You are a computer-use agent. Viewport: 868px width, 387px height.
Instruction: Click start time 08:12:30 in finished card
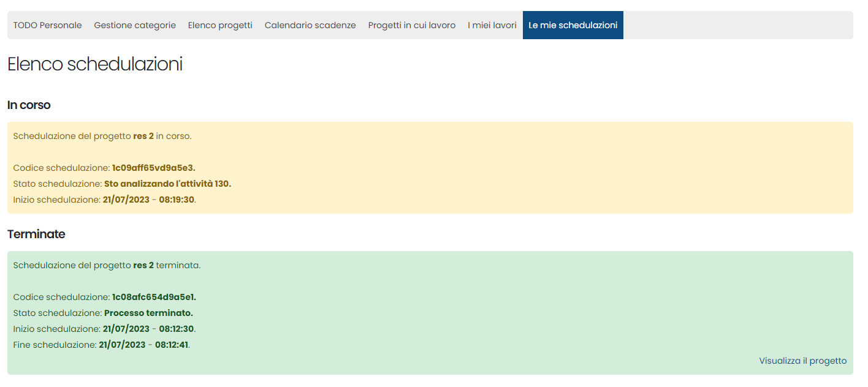[x=177, y=329]
